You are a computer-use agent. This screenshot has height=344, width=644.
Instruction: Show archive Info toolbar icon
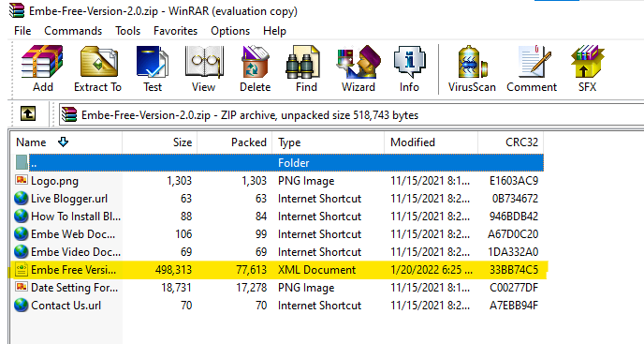409,62
